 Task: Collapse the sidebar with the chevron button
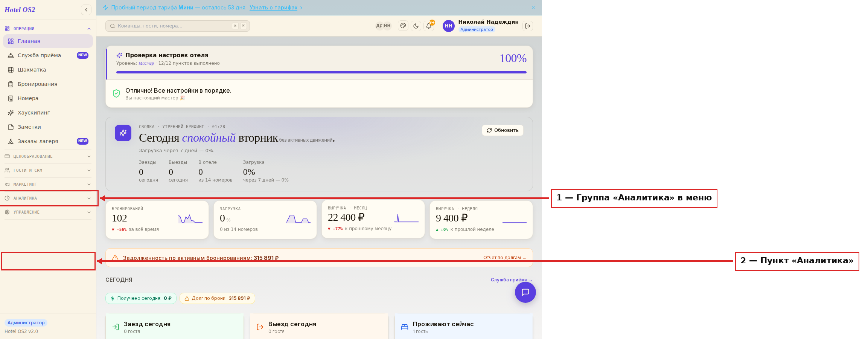(86, 10)
